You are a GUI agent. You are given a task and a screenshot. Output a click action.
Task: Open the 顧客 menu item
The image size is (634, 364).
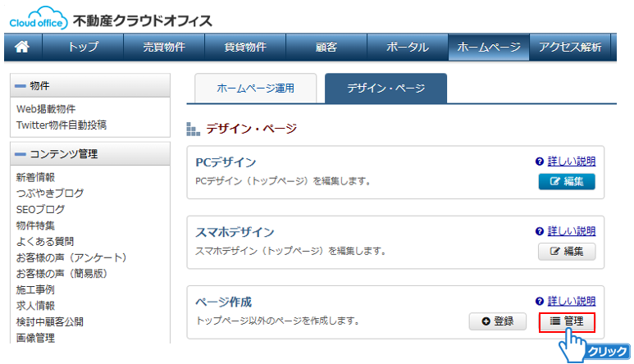tap(326, 48)
